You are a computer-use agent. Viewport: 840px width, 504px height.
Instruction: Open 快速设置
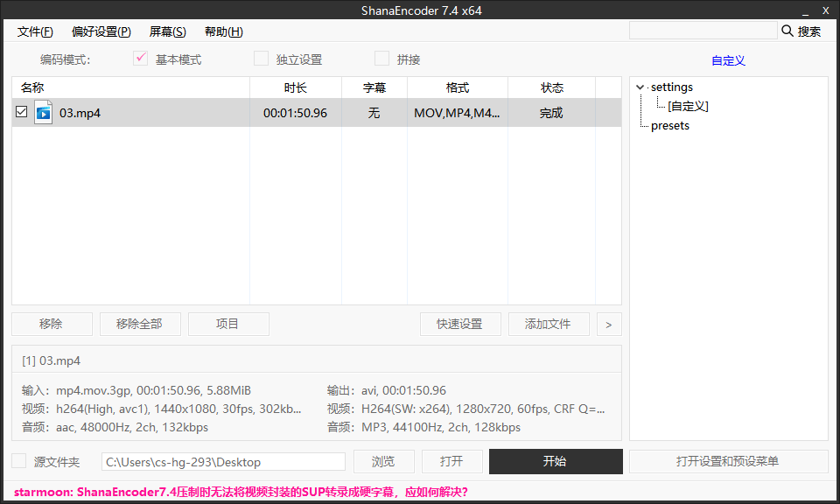(460, 324)
